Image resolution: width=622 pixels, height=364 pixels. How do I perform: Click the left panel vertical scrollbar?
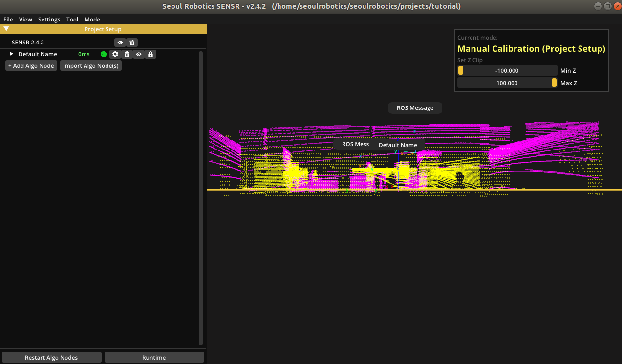coord(200,198)
